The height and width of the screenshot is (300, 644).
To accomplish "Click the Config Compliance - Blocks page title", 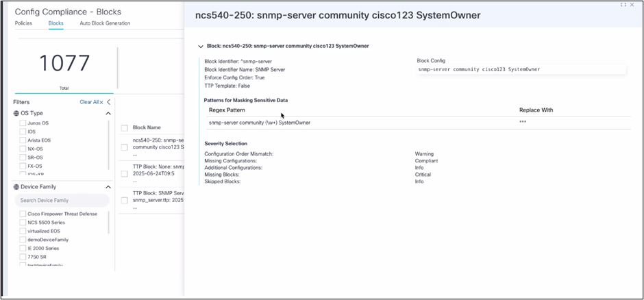I will click(69, 12).
